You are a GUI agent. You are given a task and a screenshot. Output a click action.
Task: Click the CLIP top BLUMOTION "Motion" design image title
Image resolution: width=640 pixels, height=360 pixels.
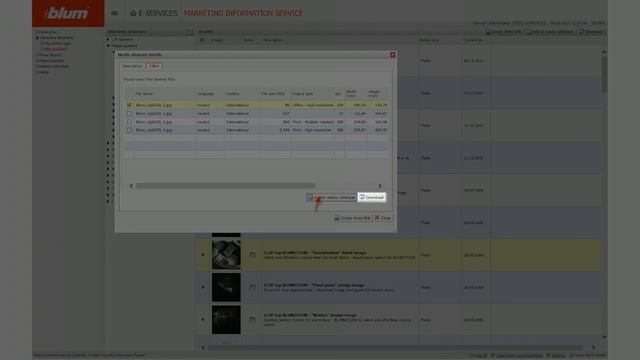click(310, 315)
